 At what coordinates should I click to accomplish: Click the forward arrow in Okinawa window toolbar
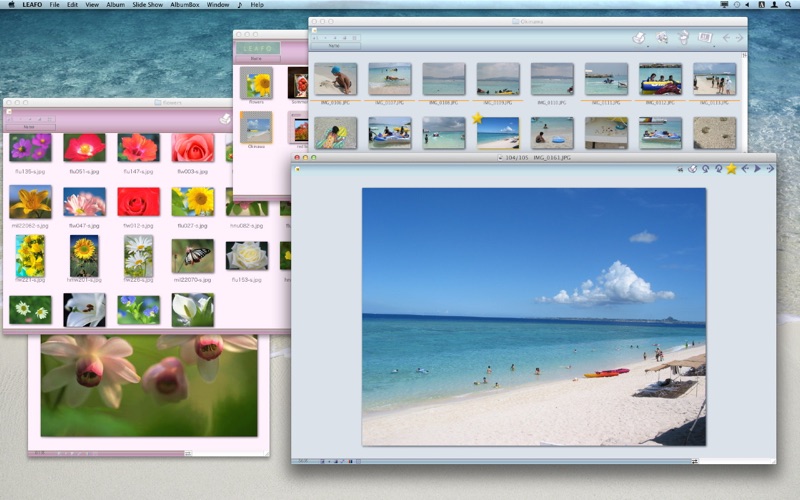(x=739, y=38)
